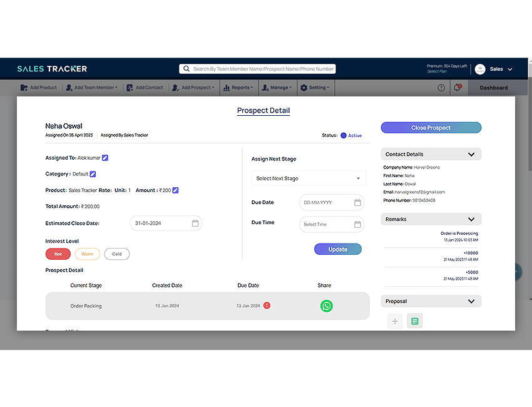This screenshot has height=407, width=532.
Task: Select the Warm interest level
Action: tap(87, 254)
